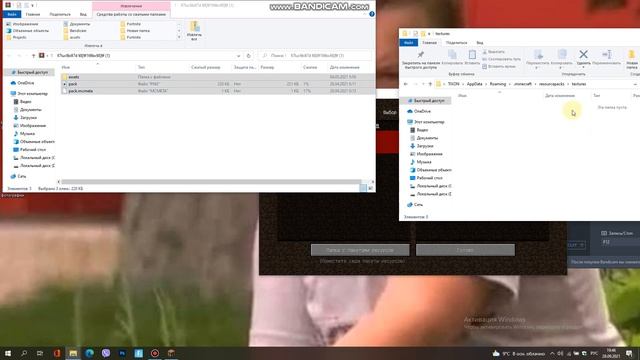Choose Изображения extract destination in ribbon

point(23,24)
